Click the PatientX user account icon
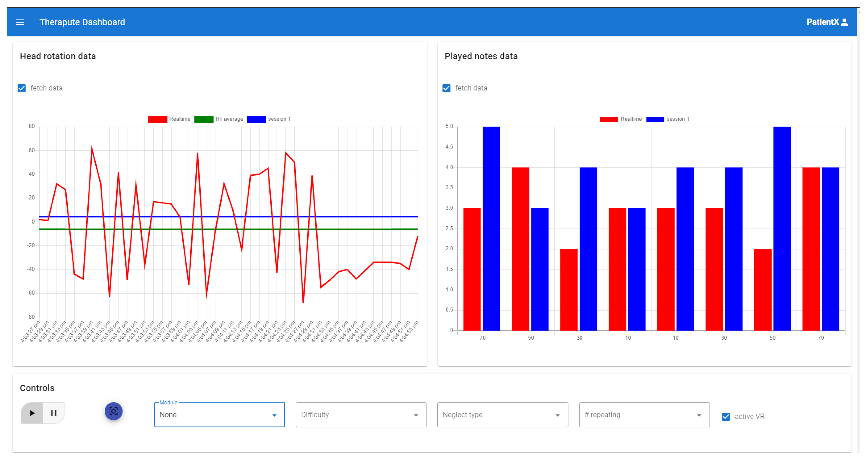 pyautogui.click(x=844, y=22)
